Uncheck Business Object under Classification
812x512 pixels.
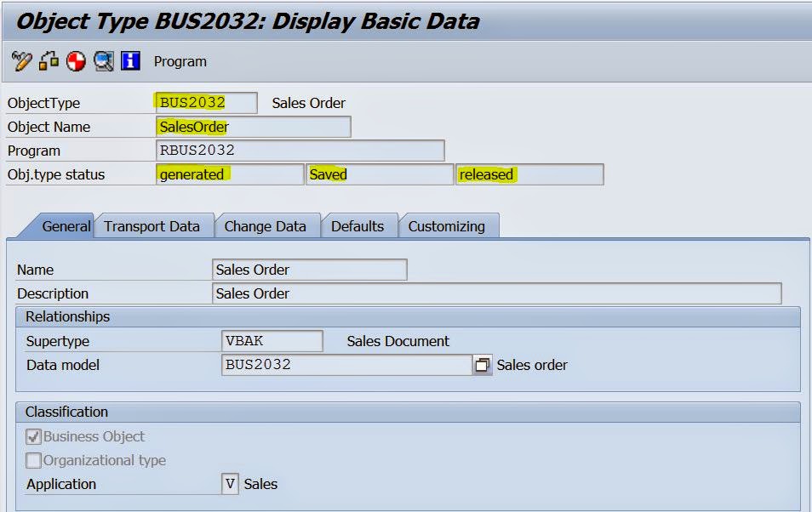[x=35, y=436]
